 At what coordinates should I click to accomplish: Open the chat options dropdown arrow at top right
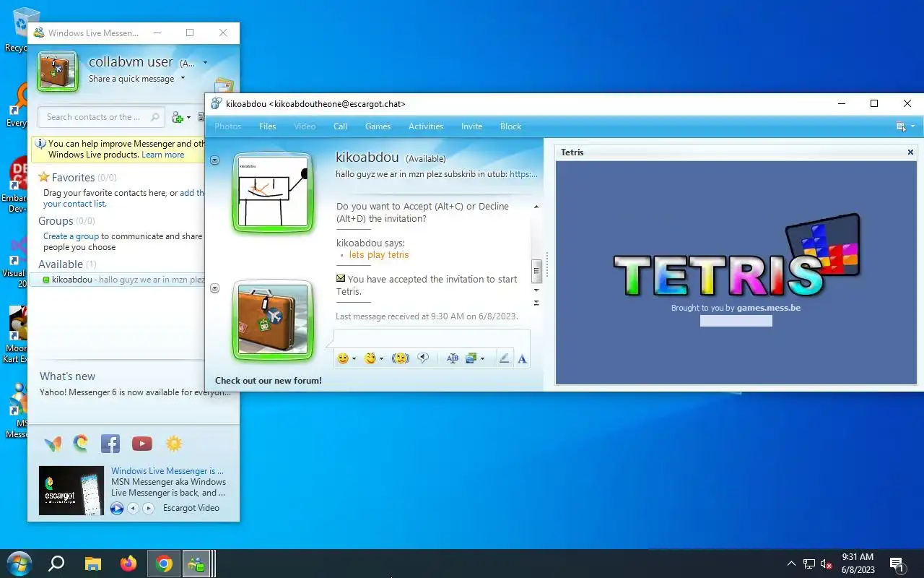coord(912,126)
